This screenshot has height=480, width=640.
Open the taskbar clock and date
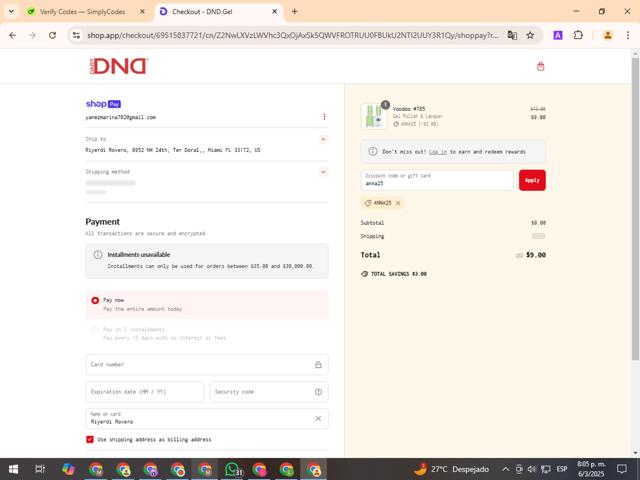[591, 469]
